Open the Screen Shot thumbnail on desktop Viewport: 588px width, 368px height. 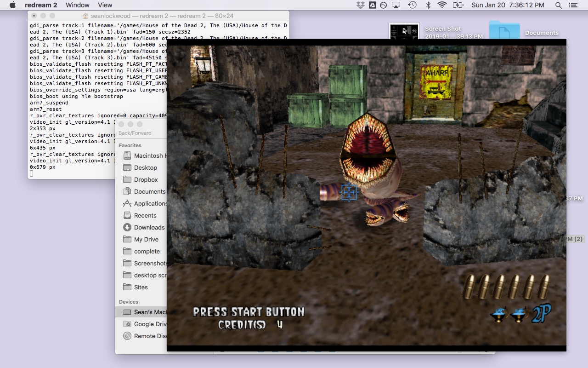point(404,31)
